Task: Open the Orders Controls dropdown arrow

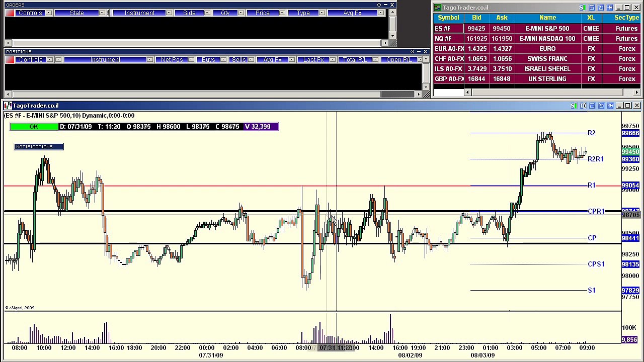Action: coord(49,13)
